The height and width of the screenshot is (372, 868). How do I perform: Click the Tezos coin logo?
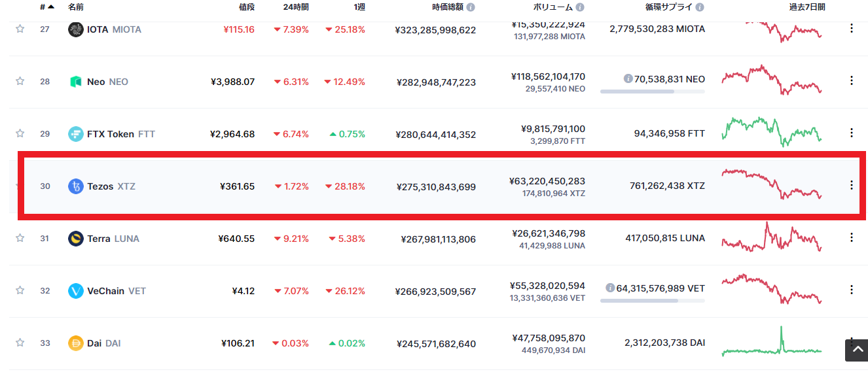(x=76, y=186)
